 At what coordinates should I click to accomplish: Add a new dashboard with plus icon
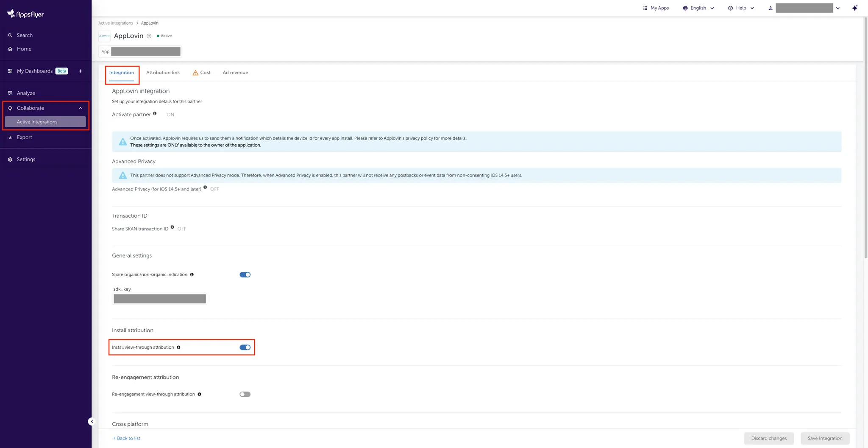click(80, 71)
